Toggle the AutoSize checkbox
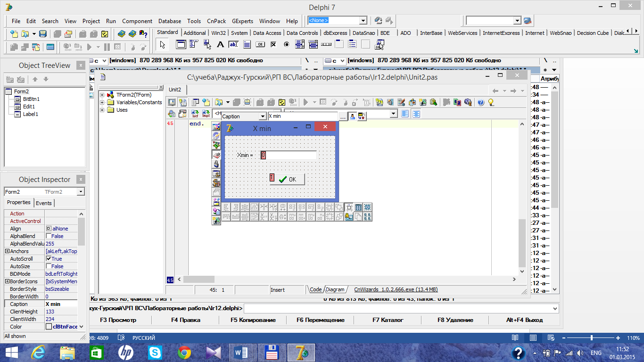 coord(49,266)
